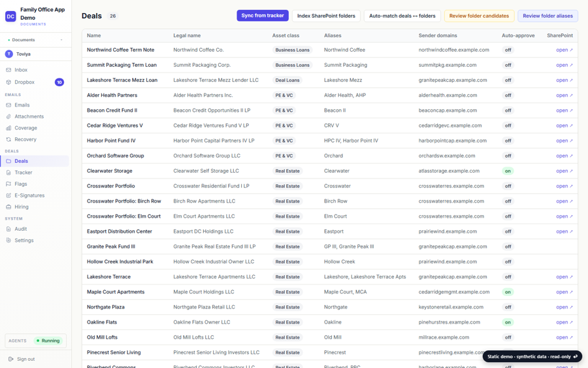This screenshot has height=368, width=588.
Task: Expand the Agents Running status panel
Action: tap(36, 341)
